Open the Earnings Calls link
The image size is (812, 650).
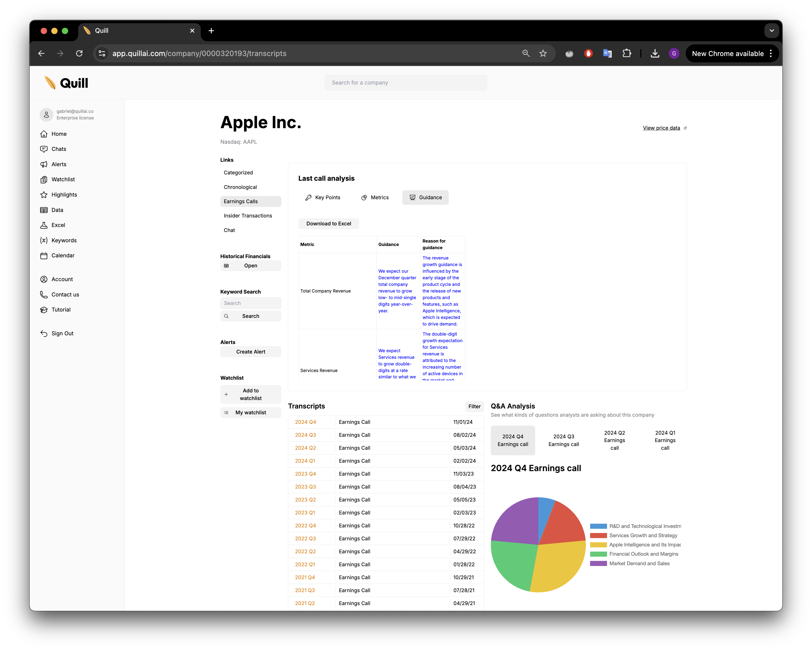tap(250, 201)
